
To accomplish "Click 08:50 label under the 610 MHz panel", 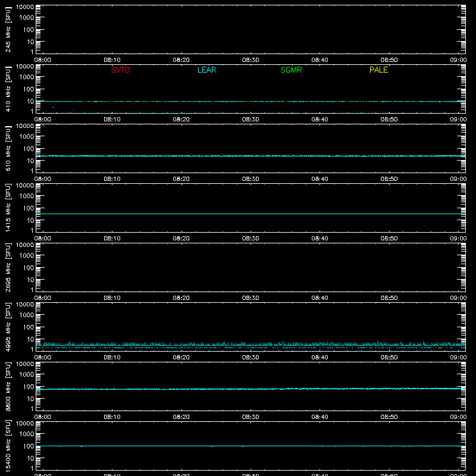I will click(389, 179).
